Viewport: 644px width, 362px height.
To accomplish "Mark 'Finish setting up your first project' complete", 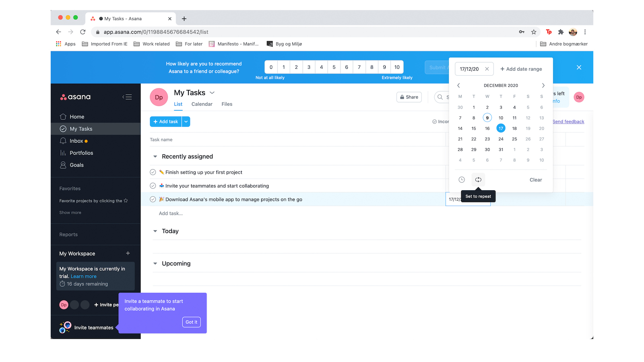I will tap(153, 172).
